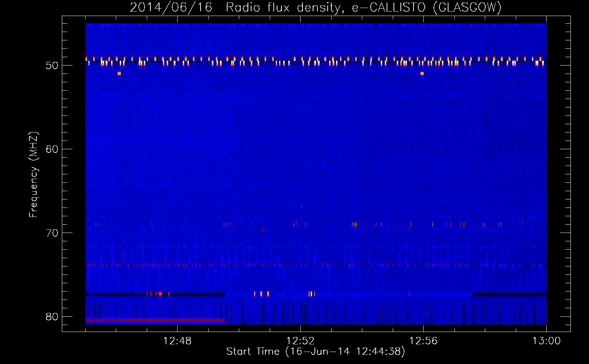Viewport: 589px width, 364px height.
Task: Click the orange spot below 50 MHz near 12:46
Action: click(x=119, y=74)
